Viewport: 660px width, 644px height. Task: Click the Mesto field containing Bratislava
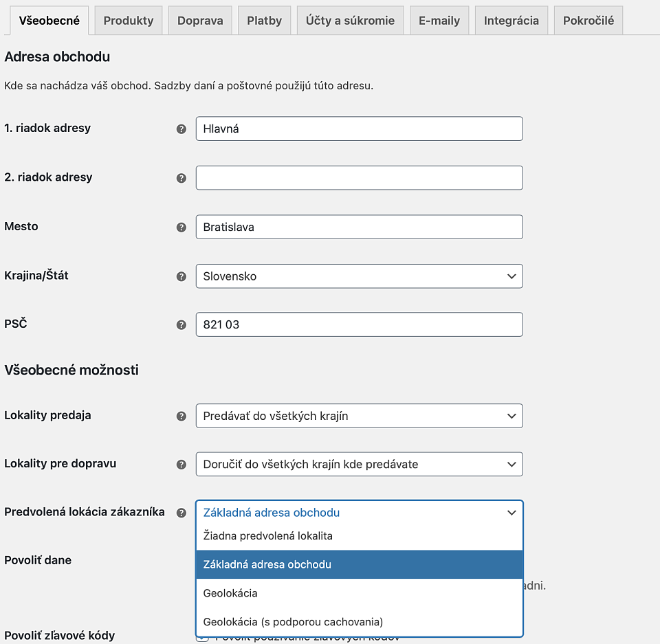[x=359, y=227]
